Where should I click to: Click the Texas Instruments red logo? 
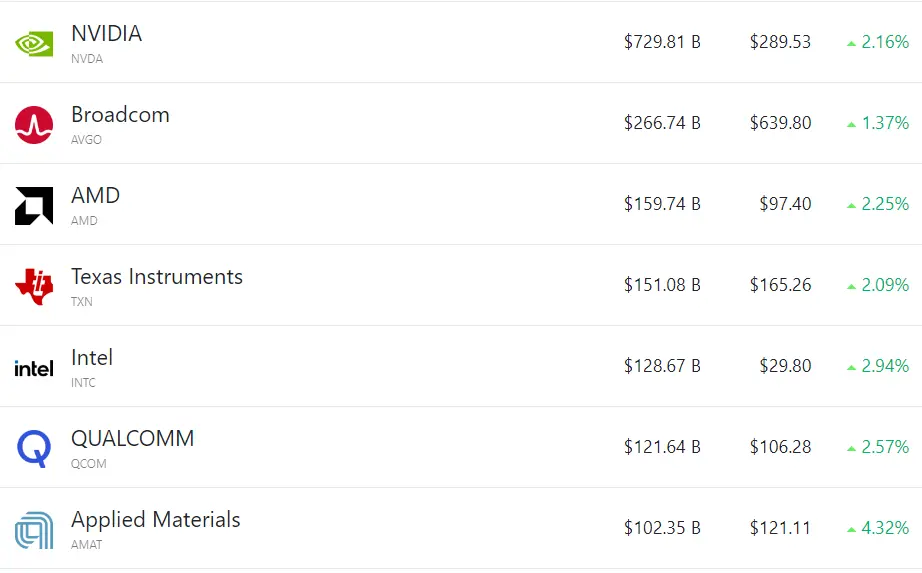34,286
